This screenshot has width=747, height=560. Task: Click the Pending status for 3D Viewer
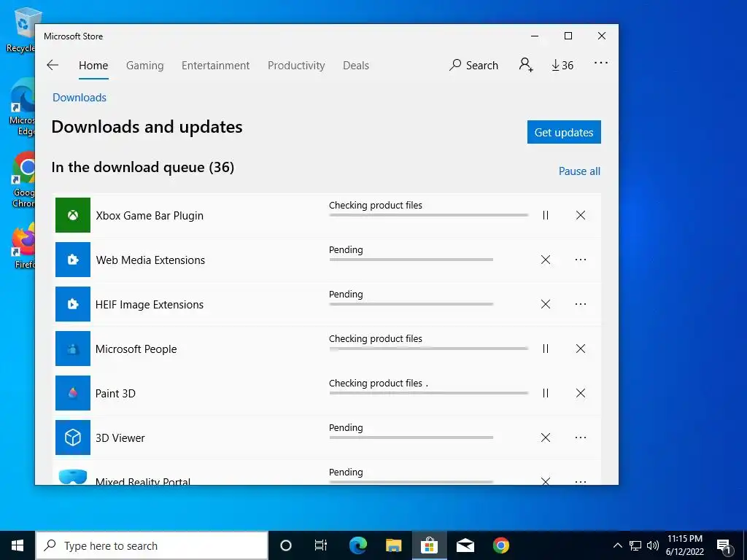[346, 427]
